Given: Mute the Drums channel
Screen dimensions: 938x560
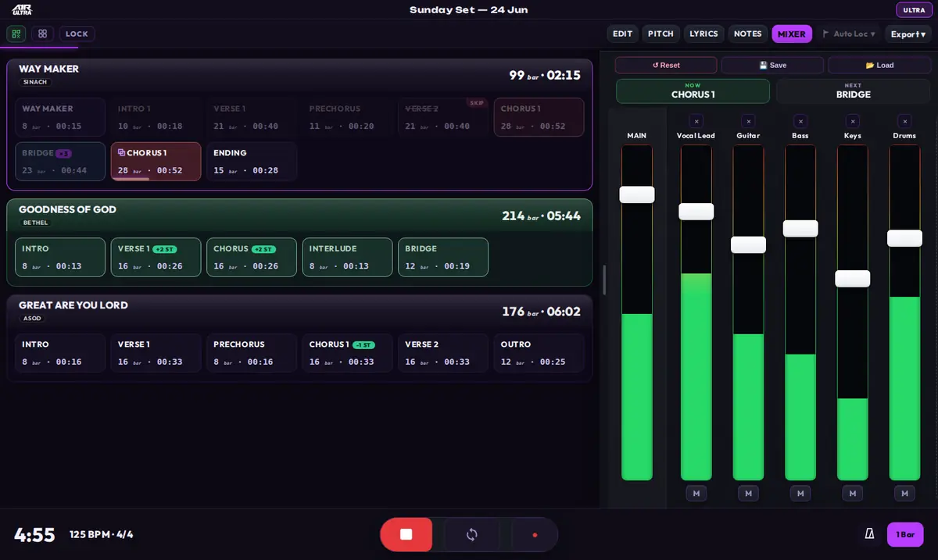Looking at the screenshot, I should 904,493.
